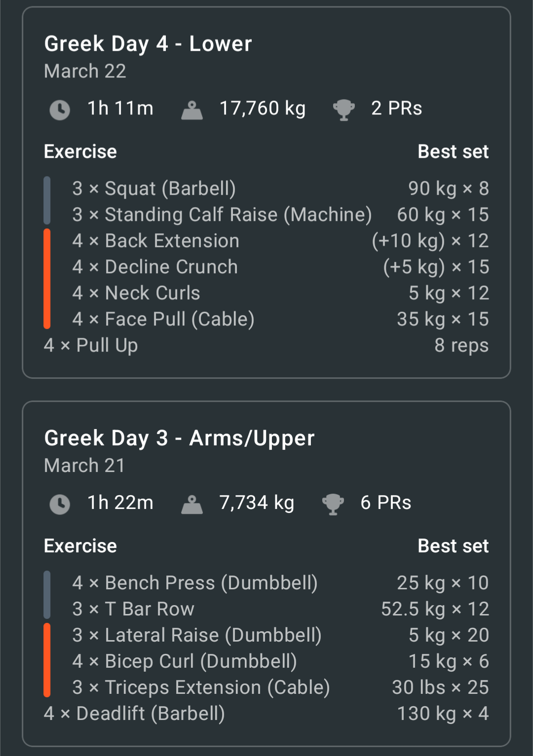Image resolution: width=533 pixels, height=756 pixels.
Task: Click the weight icon beside 17,760 kg
Action: point(192,110)
